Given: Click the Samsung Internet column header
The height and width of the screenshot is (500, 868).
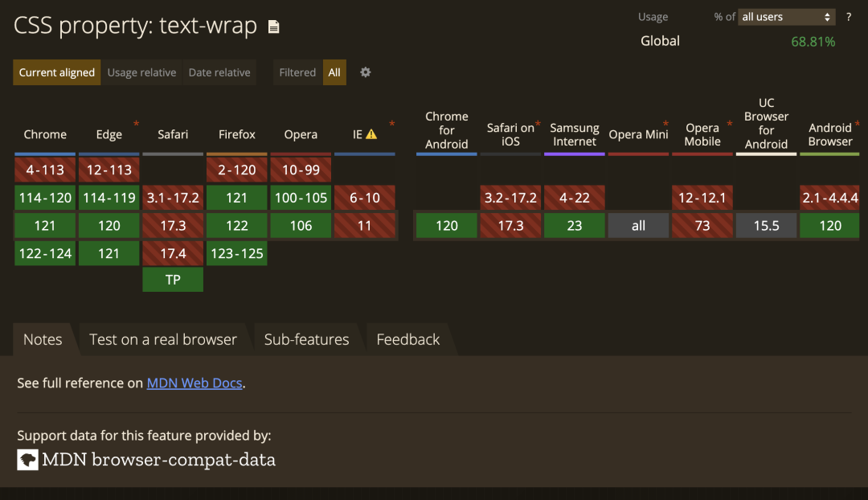Looking at the screenshot, I should point(575,134).
